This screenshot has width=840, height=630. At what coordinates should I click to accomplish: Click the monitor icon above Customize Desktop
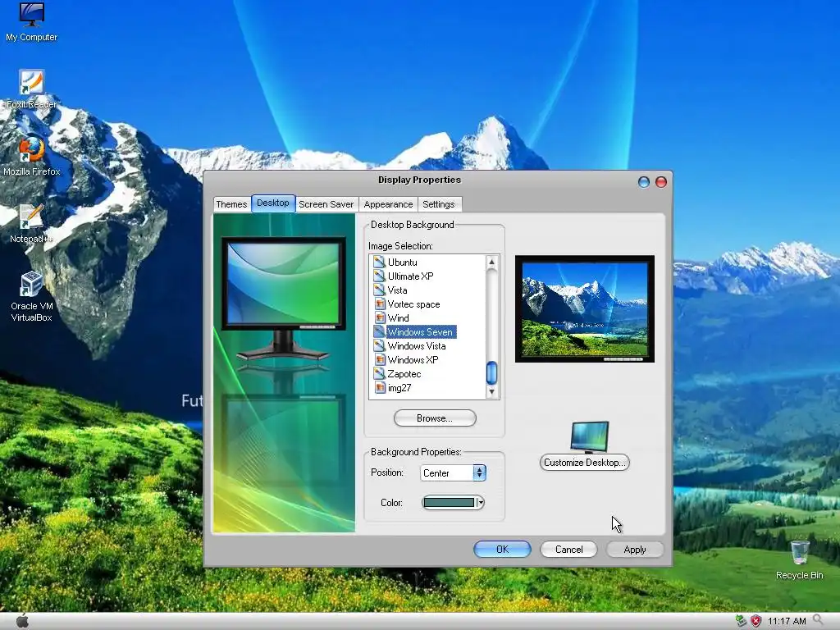[x=589, y=437]
